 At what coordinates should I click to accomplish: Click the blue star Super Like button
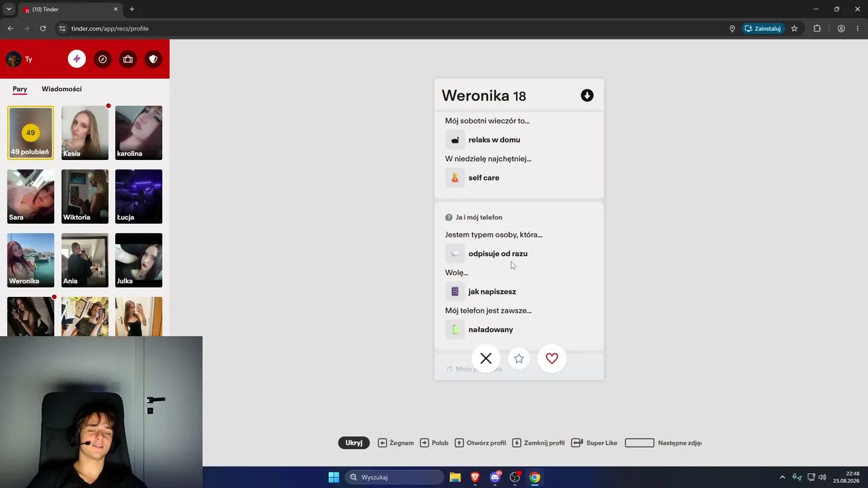pyautogui.click(x=519, y=359)
